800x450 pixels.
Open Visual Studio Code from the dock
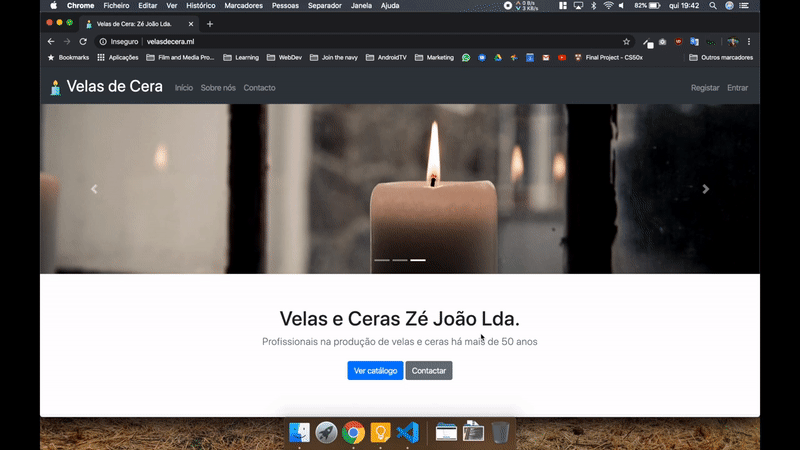tap(407, 433)
